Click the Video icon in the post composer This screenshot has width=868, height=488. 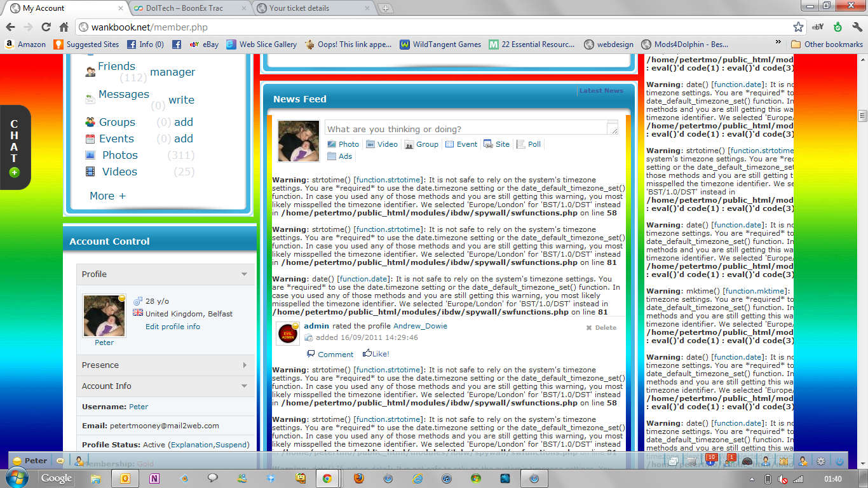point(370,144)
